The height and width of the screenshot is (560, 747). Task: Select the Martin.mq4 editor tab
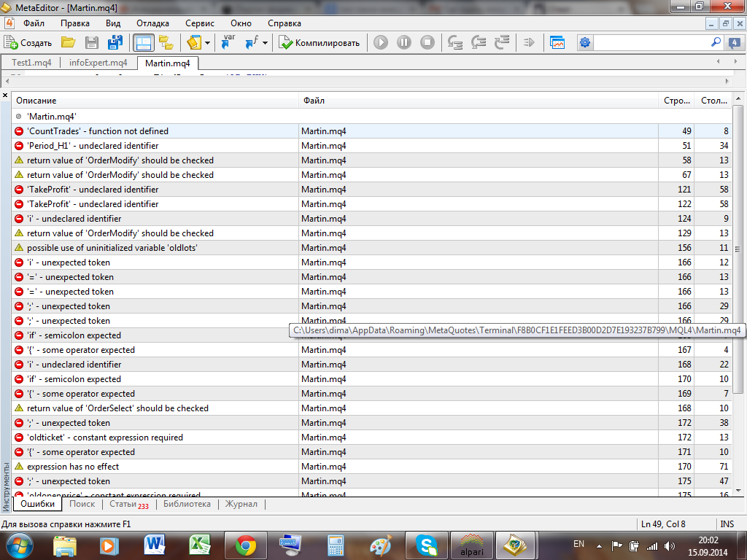pos(168,63)
